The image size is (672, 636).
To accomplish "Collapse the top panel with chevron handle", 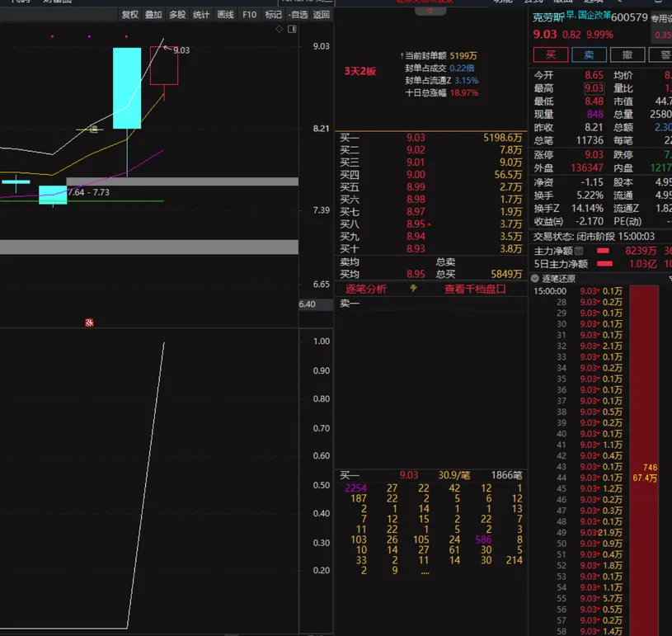I will [x=430, y=10].
